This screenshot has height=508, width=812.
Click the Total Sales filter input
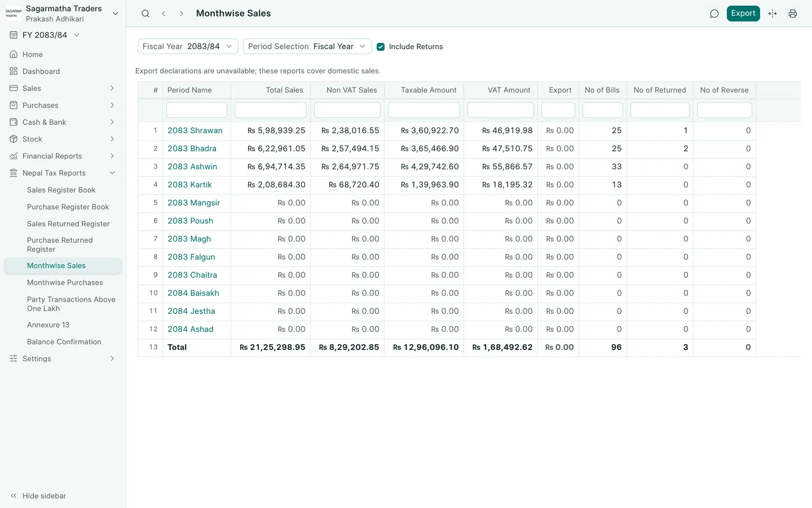point(271,110)
